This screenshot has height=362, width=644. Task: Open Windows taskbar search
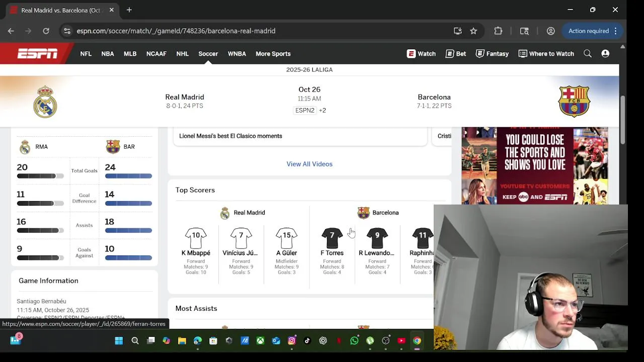(x=135, y=340)
